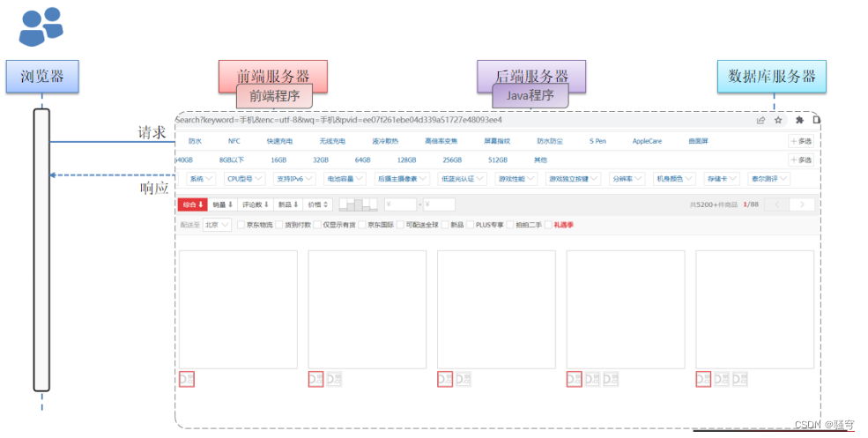The height and width of the screenshot is (438, 868).
Task: Tick the 京东物流 checkbox
Action: pos(241,225)
